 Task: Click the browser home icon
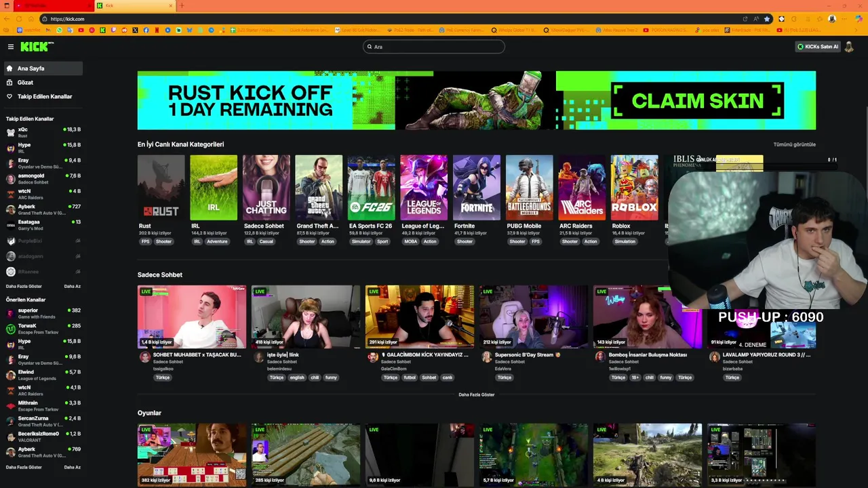click(x=31, y=19)
